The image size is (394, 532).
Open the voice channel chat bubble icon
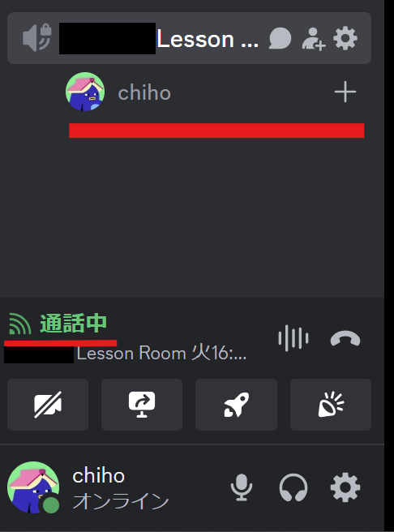280,38
